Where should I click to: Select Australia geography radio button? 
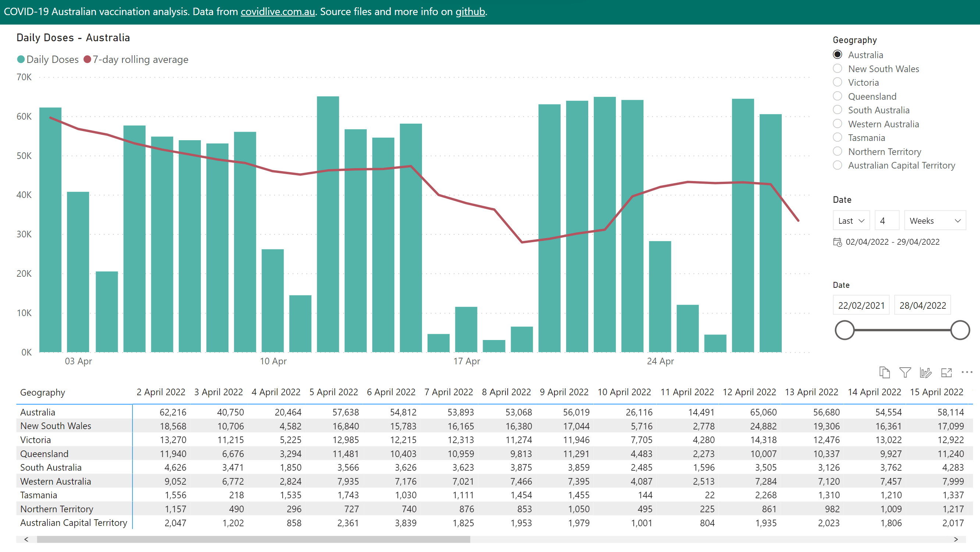[837, 54]
